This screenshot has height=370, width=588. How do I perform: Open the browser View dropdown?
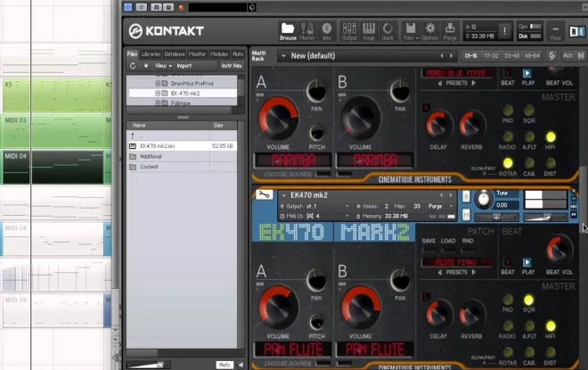pyautogui.click(x=163, y=66)
